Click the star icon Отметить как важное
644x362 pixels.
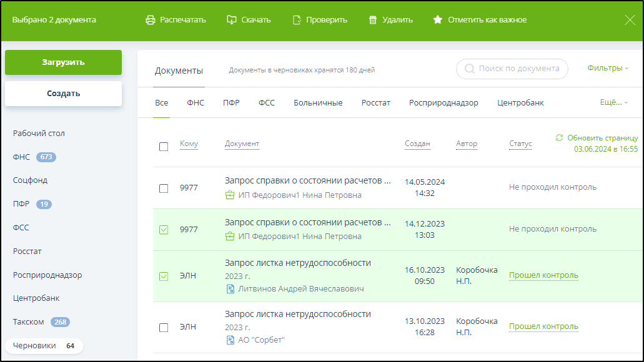[438, 20]
